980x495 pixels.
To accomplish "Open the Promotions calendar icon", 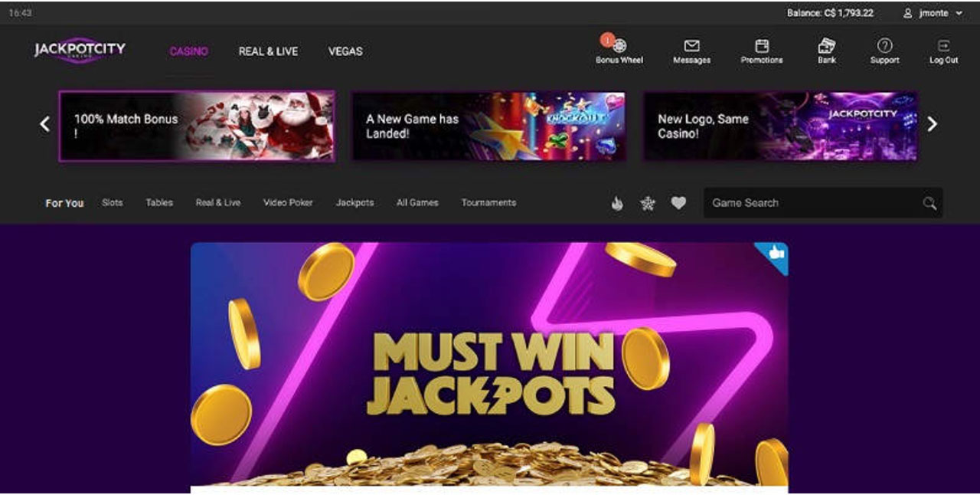I will [762, 45].
